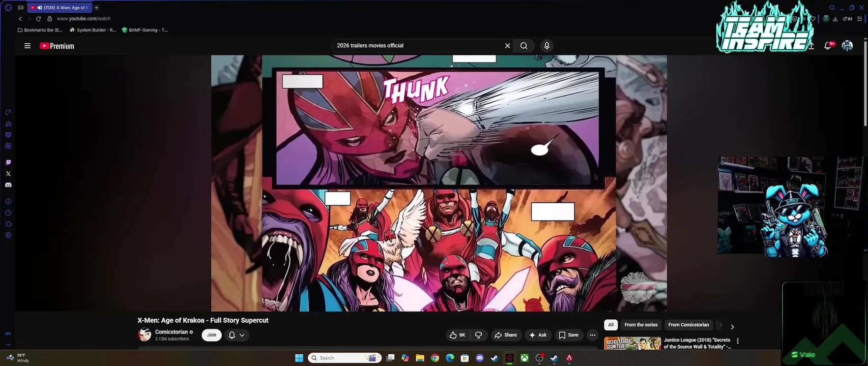Click the www.youtube.com/watch address bar
Screen dimensions: 868x366
click(83, 19)
